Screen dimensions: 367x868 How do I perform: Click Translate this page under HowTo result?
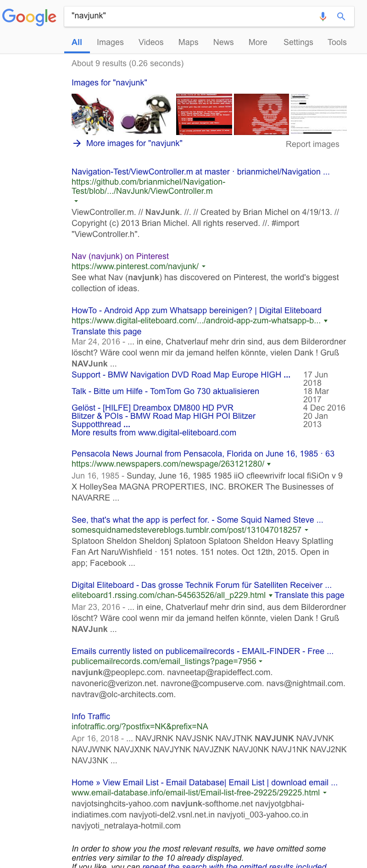(x=106, y=332)
